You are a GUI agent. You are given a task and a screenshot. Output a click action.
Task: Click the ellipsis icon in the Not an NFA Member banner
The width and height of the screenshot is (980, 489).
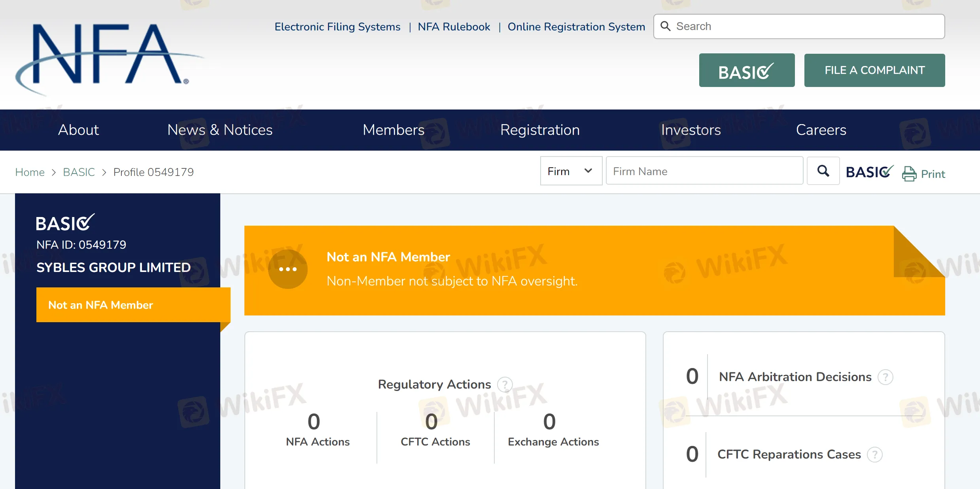point(288,268)
